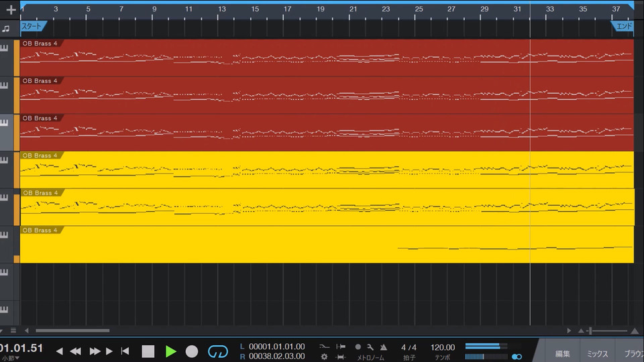
Task: Click the right locator value 00038.02.03.00
Action: 276,356
